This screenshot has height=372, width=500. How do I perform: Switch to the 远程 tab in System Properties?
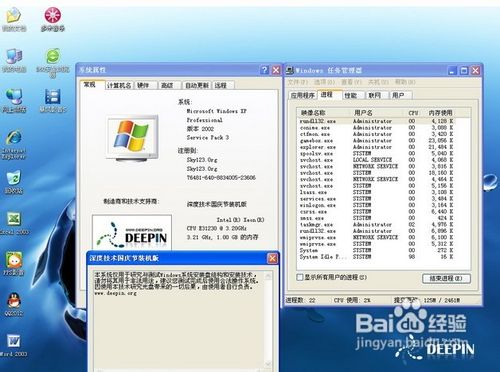click(x=222, y=85)
